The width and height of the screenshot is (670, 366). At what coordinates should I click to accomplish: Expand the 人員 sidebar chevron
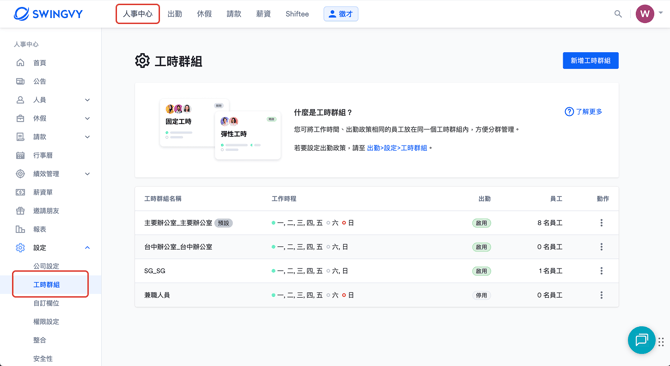[87, 100]
